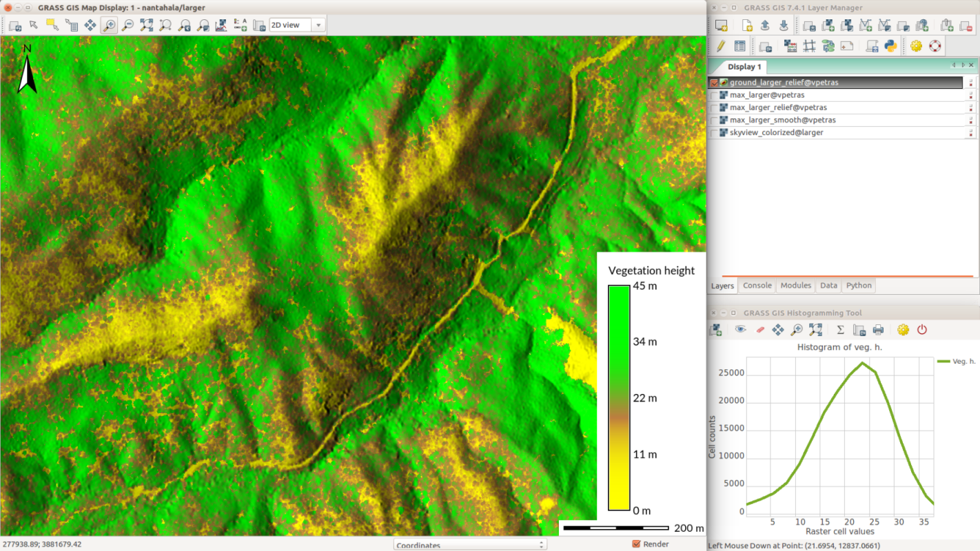The height and width of the screenshot is (551, 980).
Task: Open the graphical modeler icon
Action: coord(828,46)
